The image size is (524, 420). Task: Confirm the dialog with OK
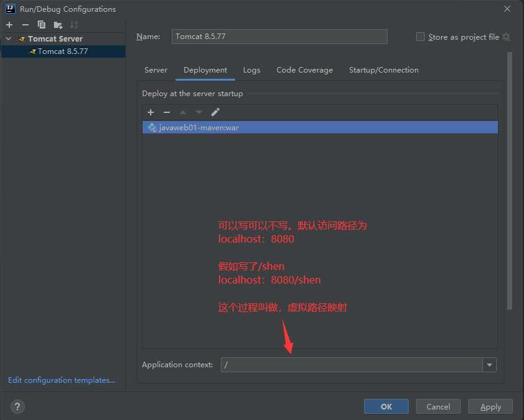point(386,406)
